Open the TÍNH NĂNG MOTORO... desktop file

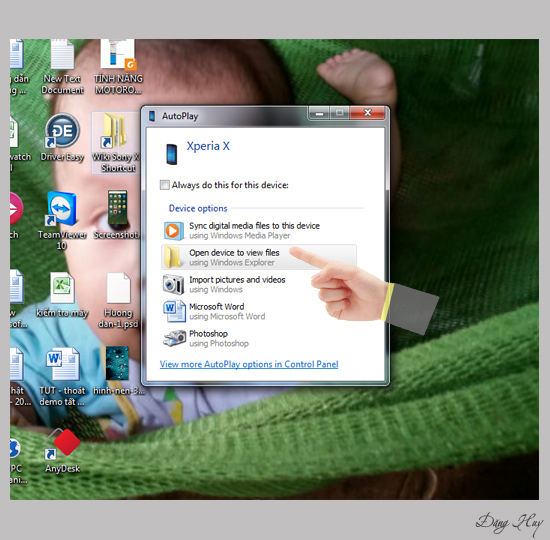tap(118, 67)
